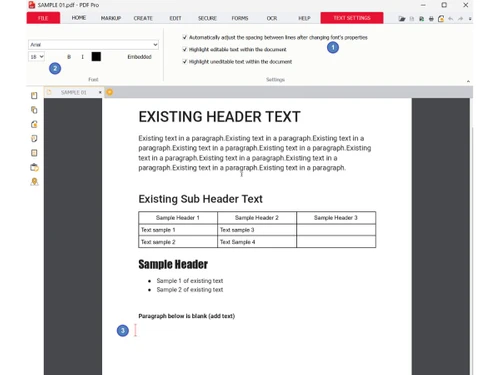Close the PDF Pro window
Viewport: 500px width, 375px height.
[x=466, y=5]
